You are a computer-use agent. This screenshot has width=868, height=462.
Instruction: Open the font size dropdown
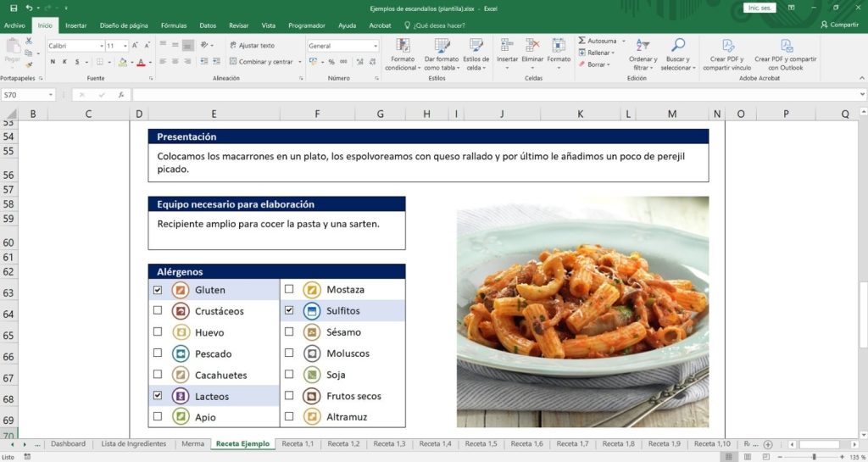(x=125, y=46)
